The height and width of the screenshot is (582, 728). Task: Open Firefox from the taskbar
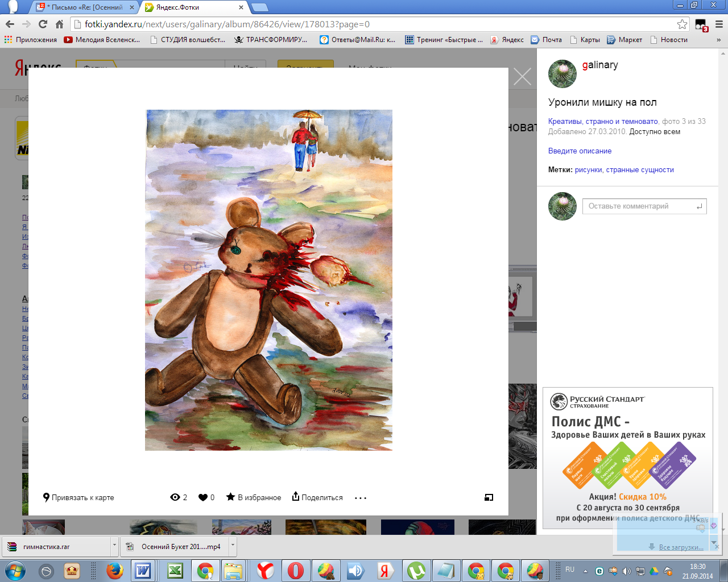[115, 570]
